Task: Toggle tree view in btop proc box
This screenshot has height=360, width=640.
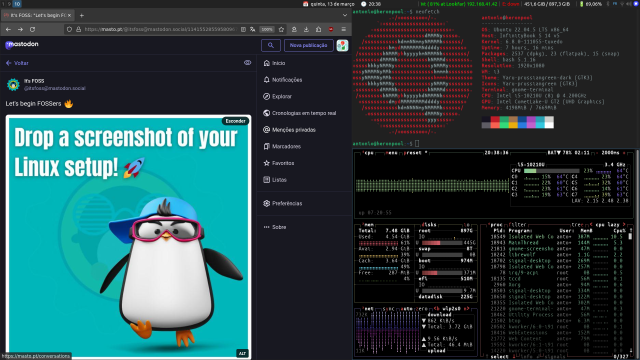Action: [578, 224]
